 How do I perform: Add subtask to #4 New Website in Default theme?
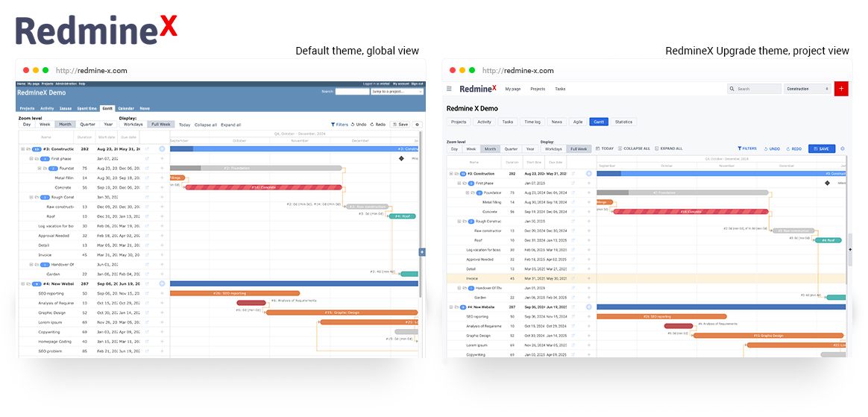[163, 283]
